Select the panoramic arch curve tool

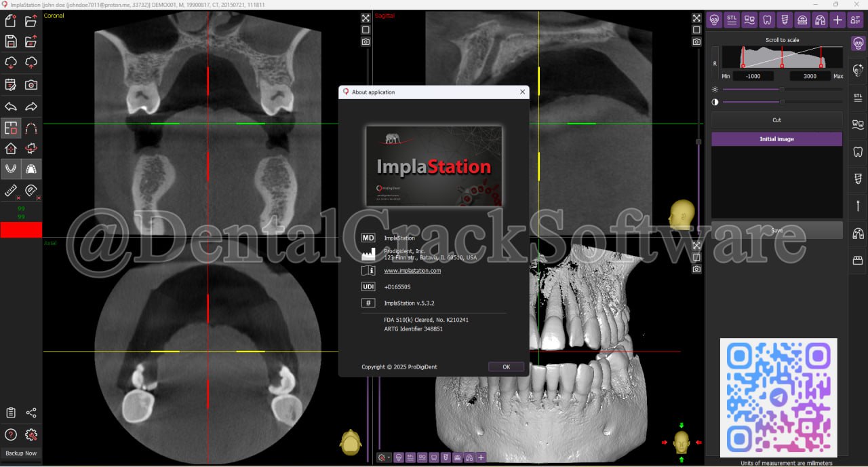coord(31,128)
